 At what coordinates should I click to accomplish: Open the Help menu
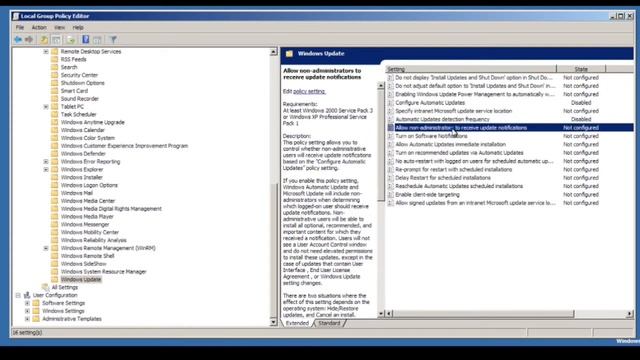(78, 28)
